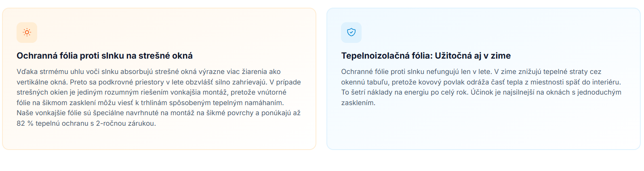Click the sentence 'Ochranné fólie proti slnku nefungujú'
The image size is (644, 171).
[x=417, y=72]
